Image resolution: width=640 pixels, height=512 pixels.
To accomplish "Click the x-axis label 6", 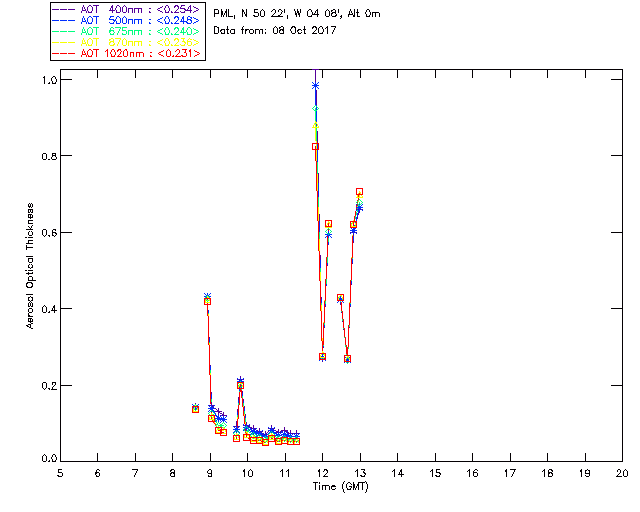I will pos(98,473).
